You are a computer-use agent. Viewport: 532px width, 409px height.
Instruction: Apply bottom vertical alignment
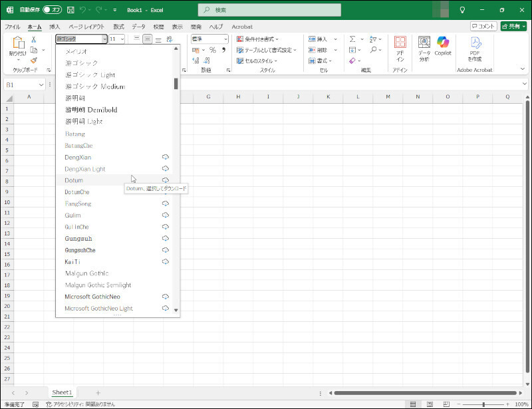(x=158, y=39)
